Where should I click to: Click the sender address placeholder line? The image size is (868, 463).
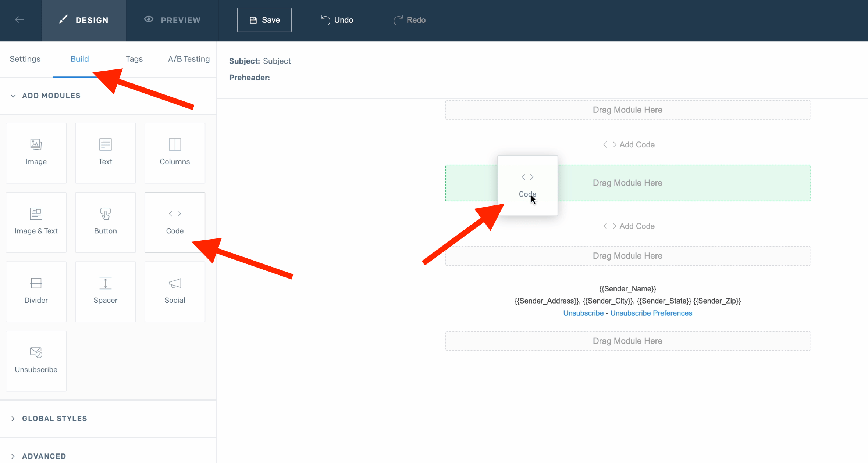pyautogui.click(x=627, y=301)
